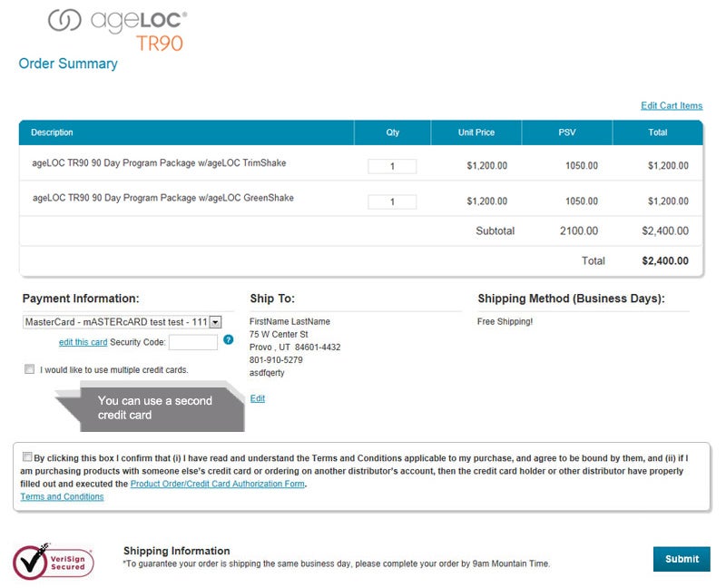Check the Terms and Conditions agreement box
726x588 pixels.
(26, 458)
